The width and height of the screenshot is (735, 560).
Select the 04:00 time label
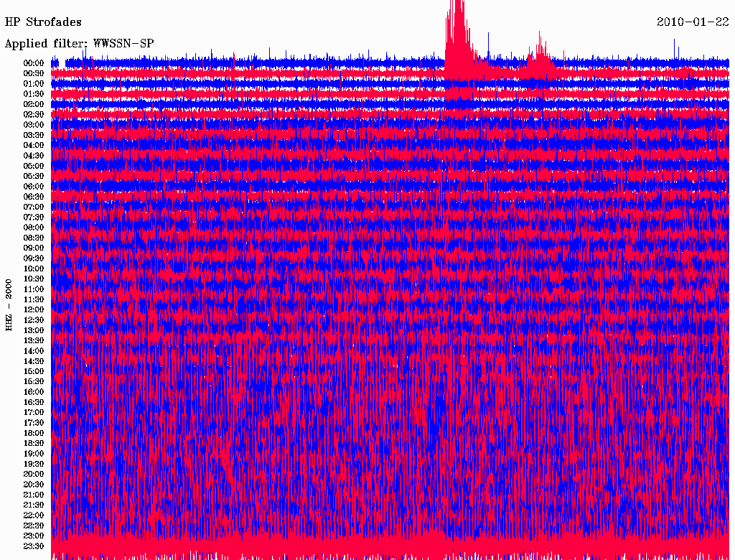(34, 146)
